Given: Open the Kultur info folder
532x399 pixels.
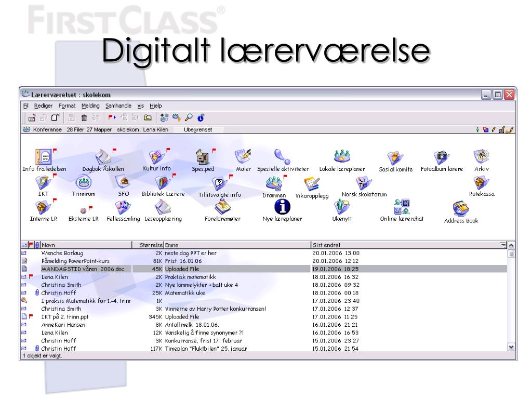Looking at the screenshot, I should click(157, 157).
